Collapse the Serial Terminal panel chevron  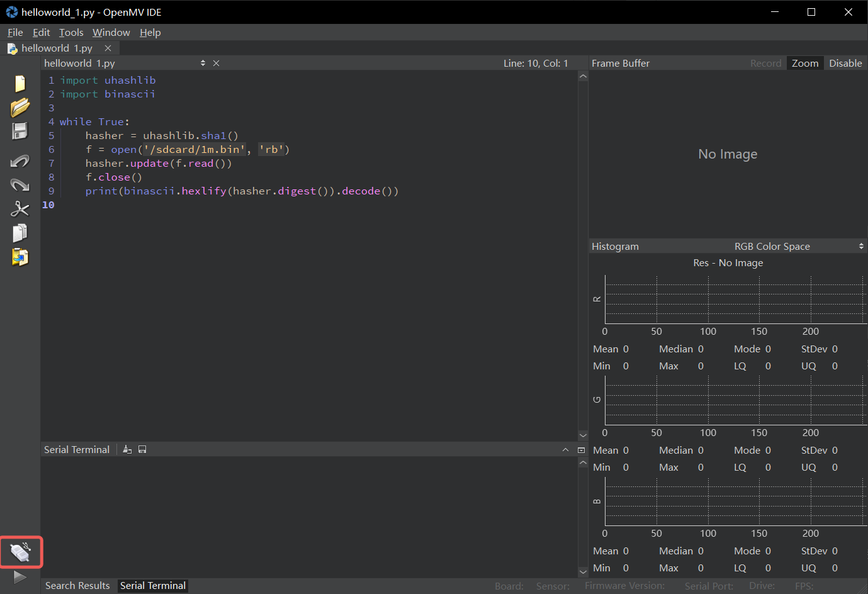565,449
